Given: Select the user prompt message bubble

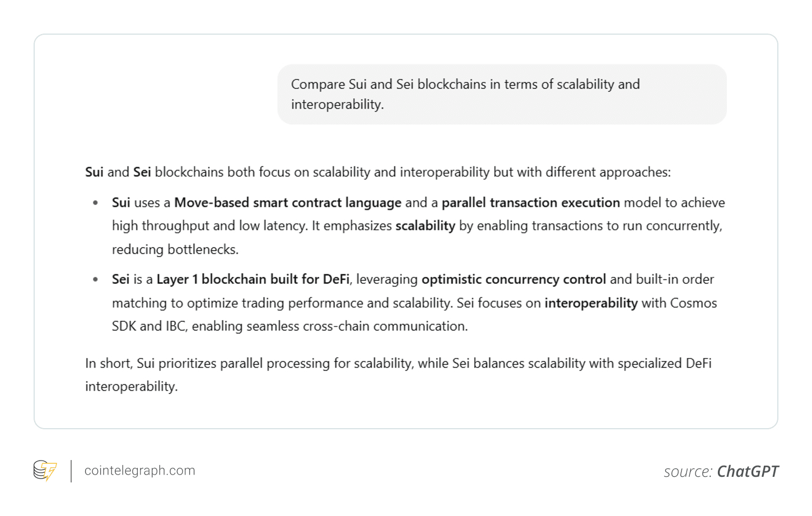Looking at the screenshot, I should (502, 94).
